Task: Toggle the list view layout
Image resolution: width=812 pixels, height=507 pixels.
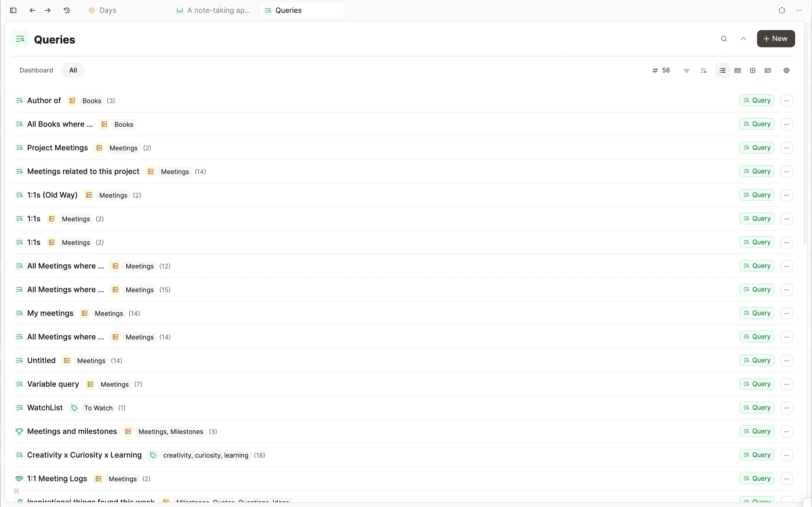Action: [722, 70]
